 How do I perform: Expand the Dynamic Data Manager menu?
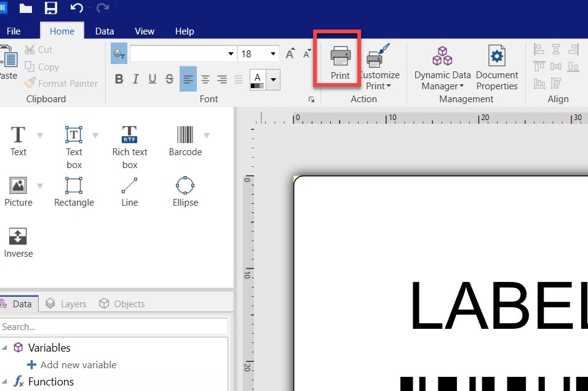tap(442, 68)
